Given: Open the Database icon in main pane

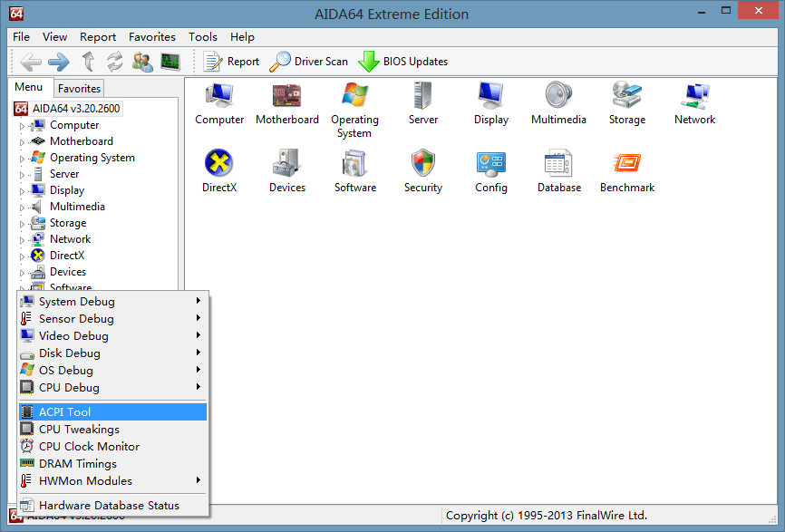Looking at the screenshot, I should pos(558,163).
